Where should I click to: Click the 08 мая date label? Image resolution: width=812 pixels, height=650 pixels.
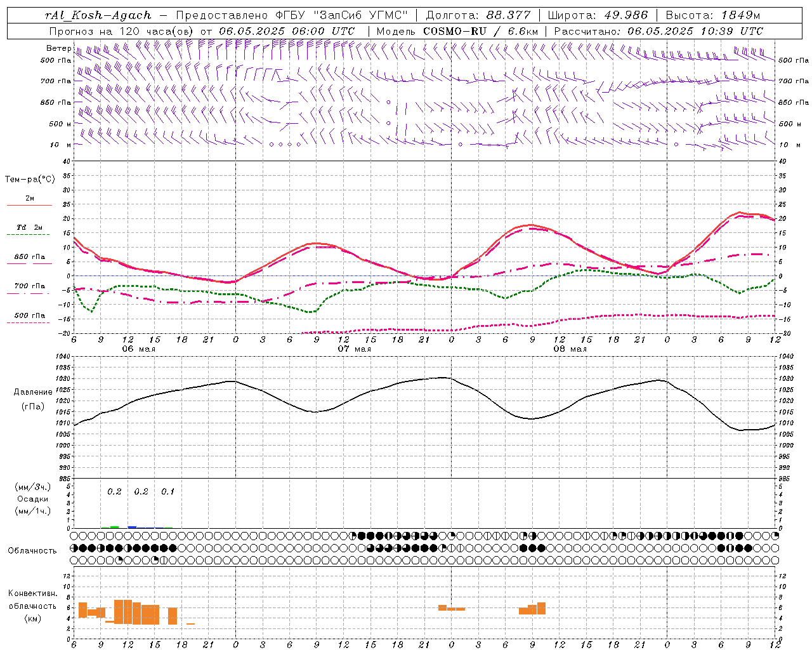point(570,349)
